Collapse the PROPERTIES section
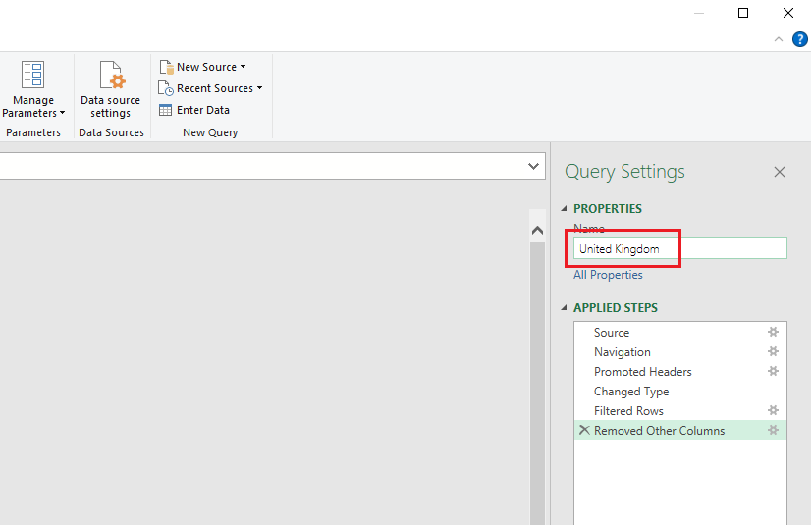Image resolution: width=812 pixels, height=525 pixels. pos(565,209)
